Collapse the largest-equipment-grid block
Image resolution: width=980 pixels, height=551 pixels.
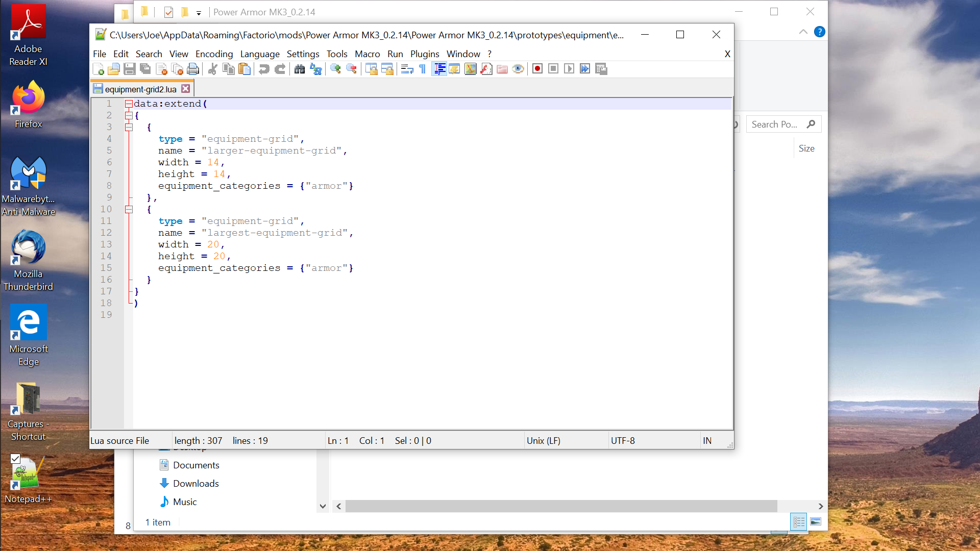pyautogui.click(x=129, y=209)
